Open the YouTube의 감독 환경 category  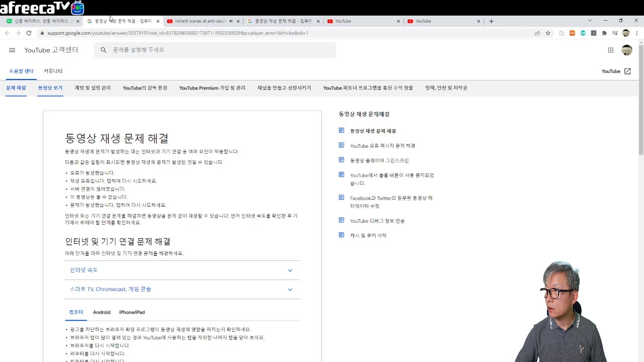[145, 87]
